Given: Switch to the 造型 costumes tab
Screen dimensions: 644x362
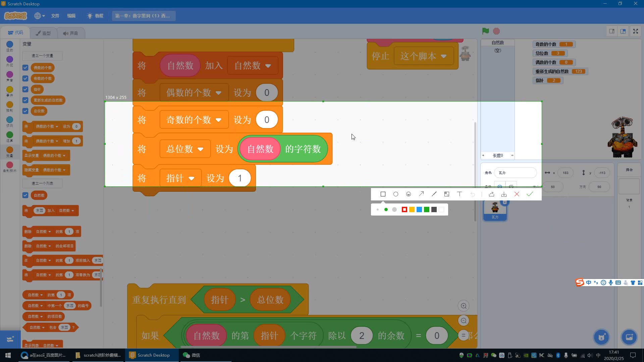Looking at the screenshot, I should tap(43, 33).
